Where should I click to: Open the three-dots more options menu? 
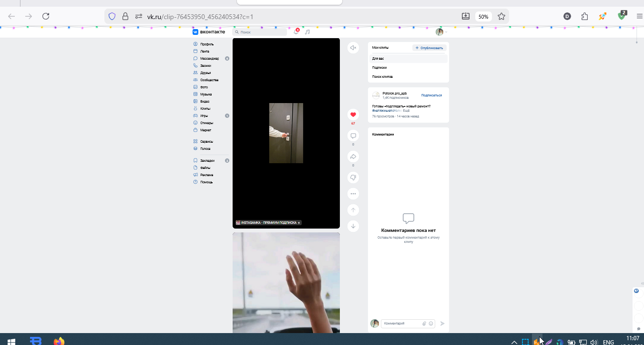pos(353,194)
